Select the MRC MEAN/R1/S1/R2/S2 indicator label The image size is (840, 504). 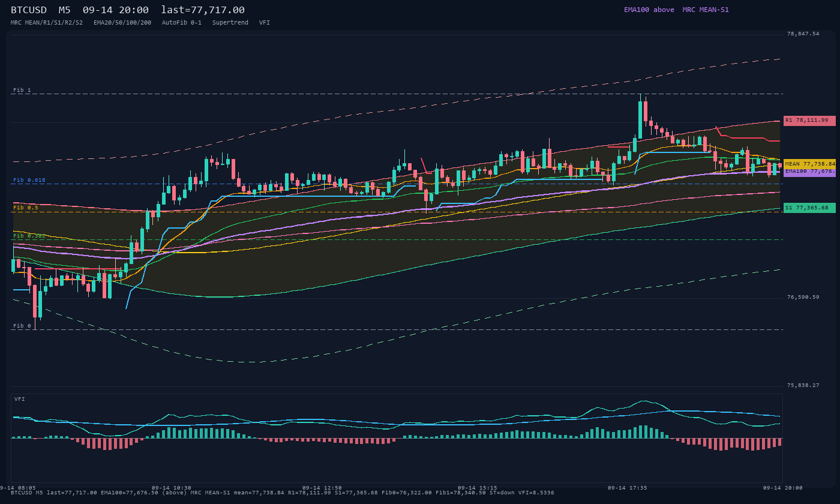pos(47,23)
